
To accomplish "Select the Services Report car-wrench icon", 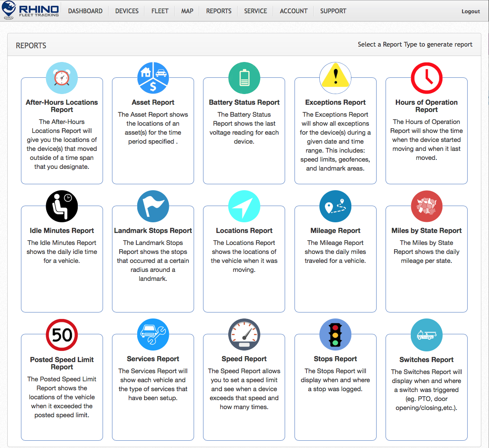I will (153, 335).
